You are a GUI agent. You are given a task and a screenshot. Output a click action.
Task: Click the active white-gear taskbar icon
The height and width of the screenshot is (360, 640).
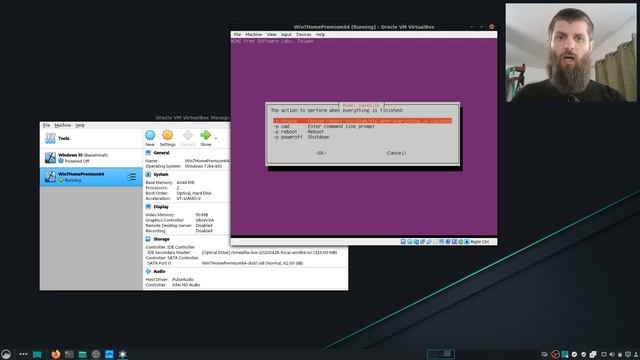(x=122, y=354)
